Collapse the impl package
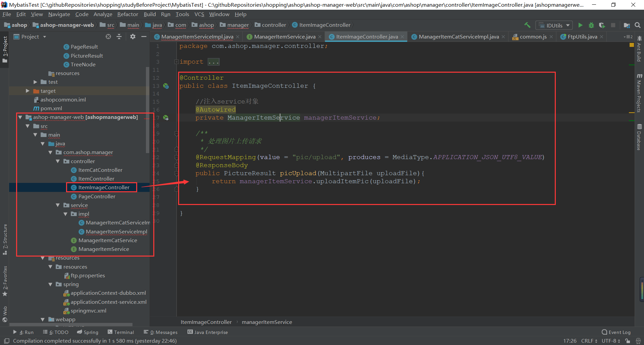644x345 pixels. coord(65,214)
